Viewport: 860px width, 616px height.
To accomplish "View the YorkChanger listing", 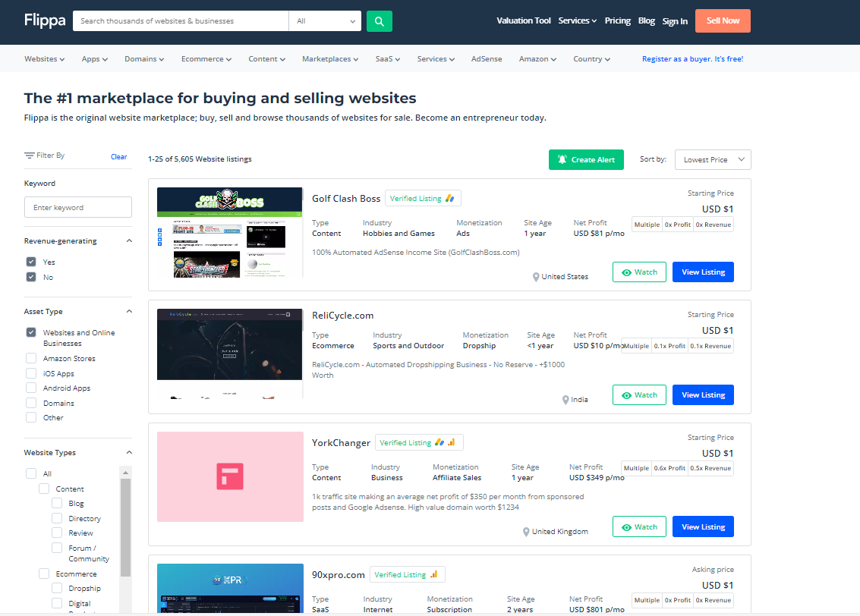I will coord(703,526).
